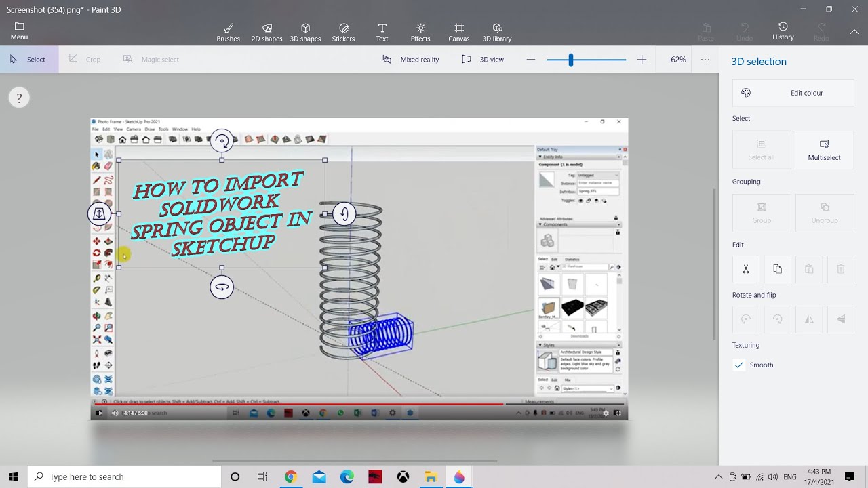This screenshot has height=488, width=868.
Task: Open the more options ellipsis menu
Action: 705,60
